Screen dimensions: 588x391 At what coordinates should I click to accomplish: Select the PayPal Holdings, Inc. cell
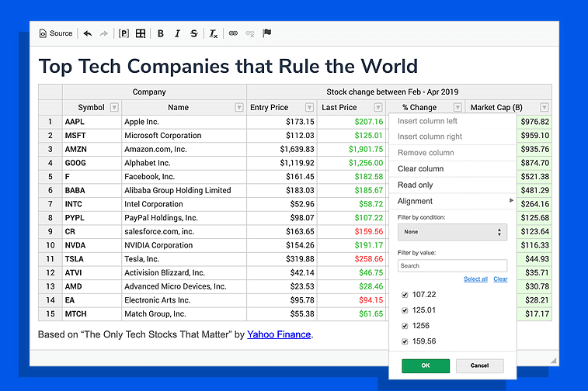pyautogui.click(x=184, y=218)
